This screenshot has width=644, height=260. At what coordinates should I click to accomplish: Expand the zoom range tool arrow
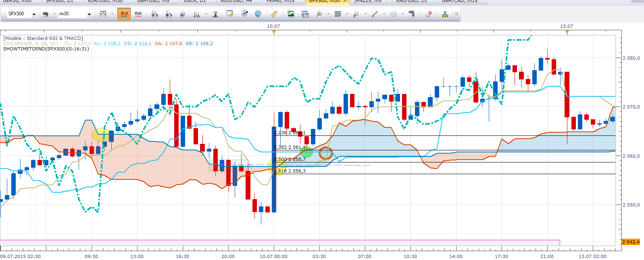click(x=206, y=14)
